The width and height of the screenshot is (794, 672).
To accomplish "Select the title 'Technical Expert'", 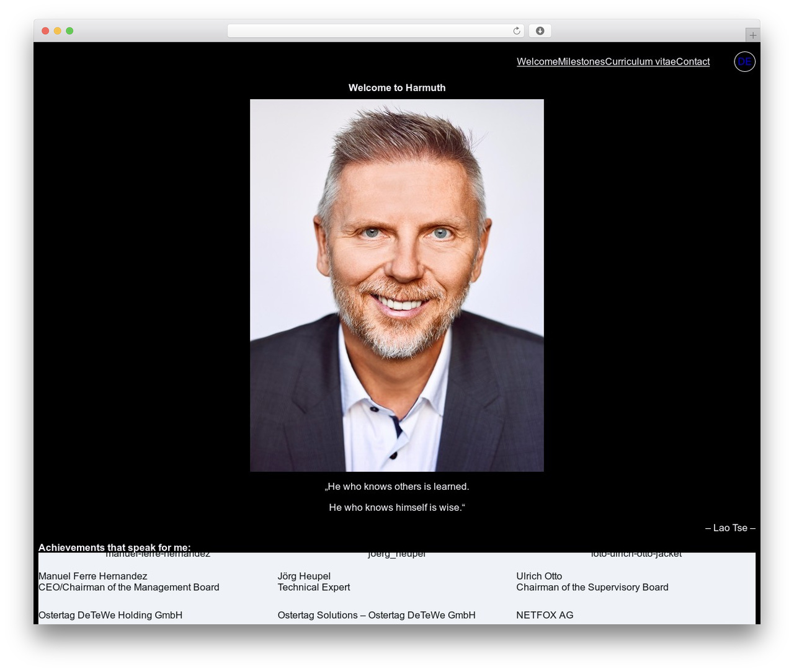I will coord(314,588).
